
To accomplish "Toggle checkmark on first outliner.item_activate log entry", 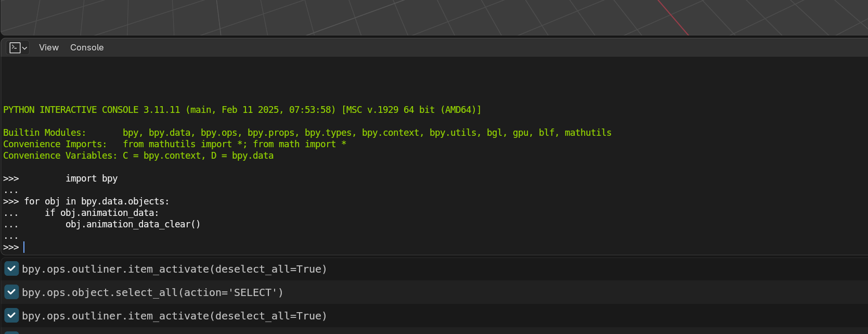I will click(11, 269).
